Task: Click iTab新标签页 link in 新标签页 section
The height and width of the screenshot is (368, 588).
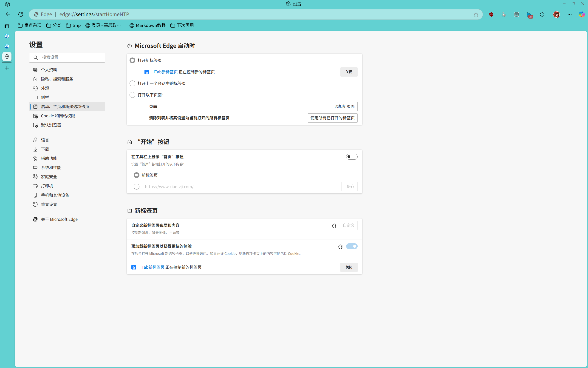Action: (x=152, y=267)
